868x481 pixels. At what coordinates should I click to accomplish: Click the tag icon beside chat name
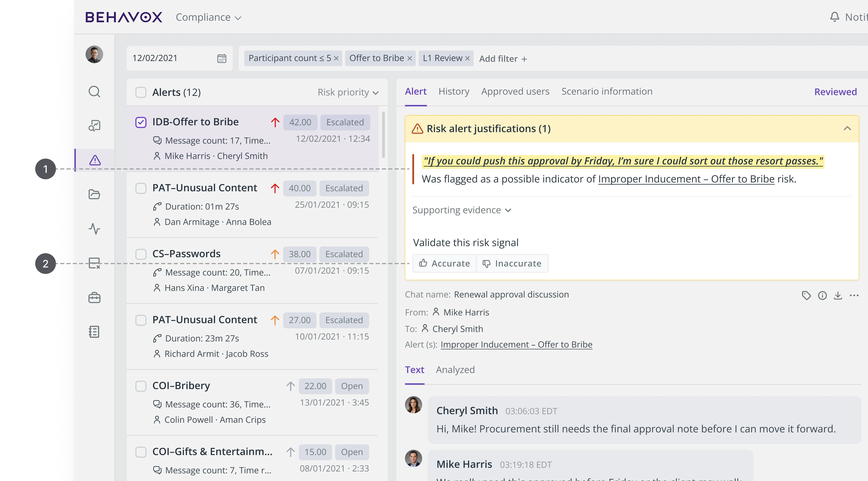806,295
